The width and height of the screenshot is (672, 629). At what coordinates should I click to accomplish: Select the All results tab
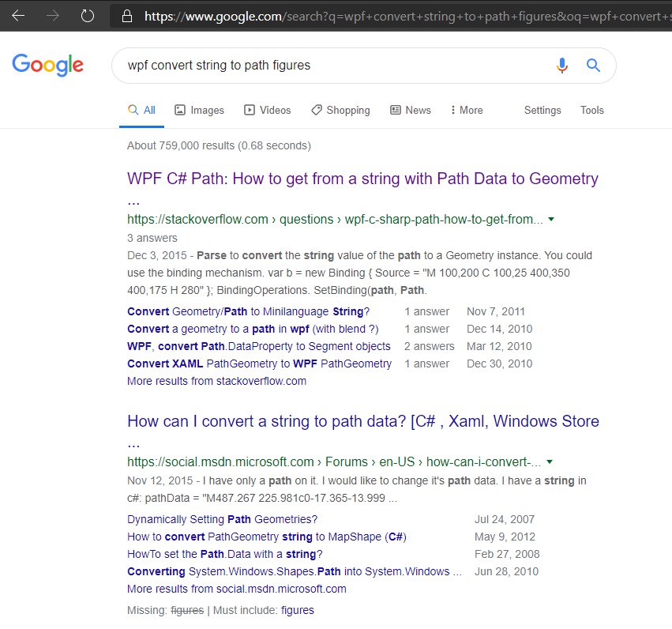point(142,110)
